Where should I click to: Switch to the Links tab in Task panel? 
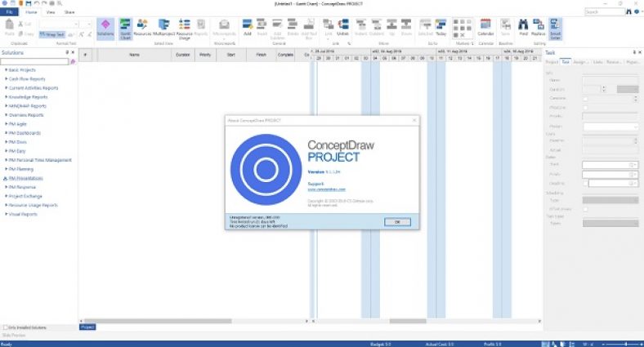tap(597, 62)
